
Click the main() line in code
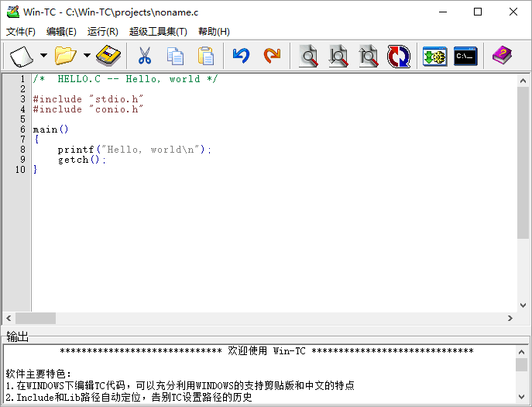pos(50,129)
